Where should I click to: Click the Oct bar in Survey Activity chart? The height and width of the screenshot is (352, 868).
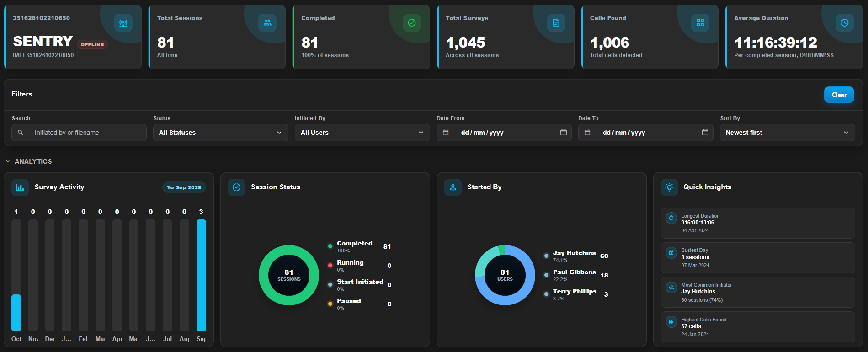pyautogui.click(x=16, y=313)
